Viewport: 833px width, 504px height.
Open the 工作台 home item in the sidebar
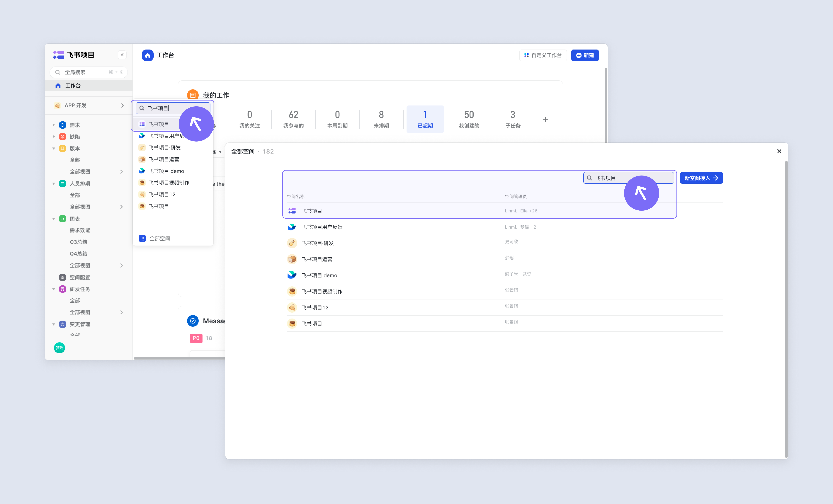coord(89,86)
